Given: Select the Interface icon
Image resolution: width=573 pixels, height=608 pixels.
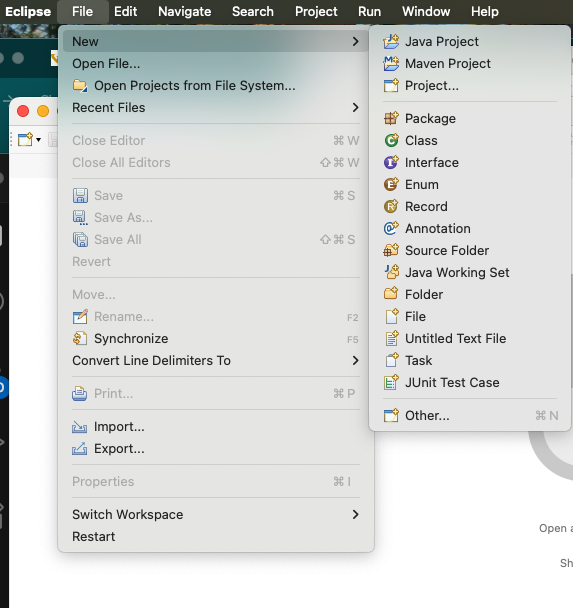Looking at the screenshot, I should coord(391,162).
